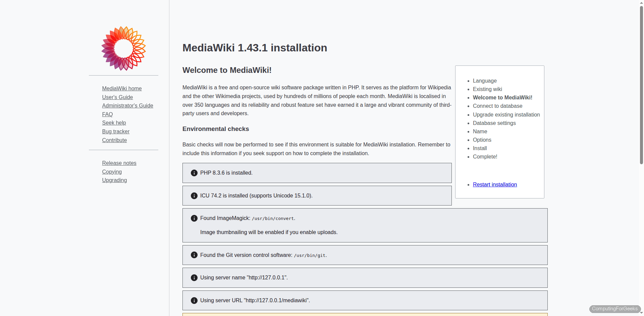Click the ComputingForGeeks badge
This screenshot has height=316, width=644.
(x=615, y=309)
